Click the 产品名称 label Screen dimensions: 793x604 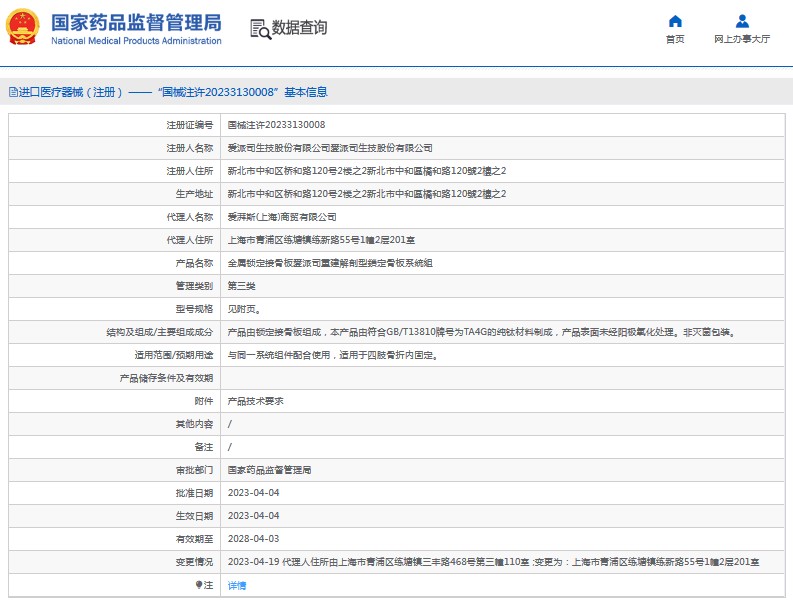(x=194, y=263)
